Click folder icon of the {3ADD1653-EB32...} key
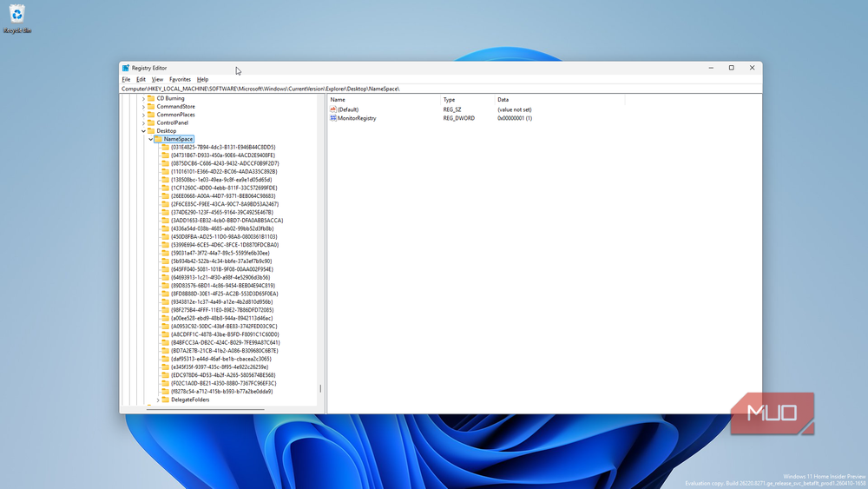 click(166, 221)
